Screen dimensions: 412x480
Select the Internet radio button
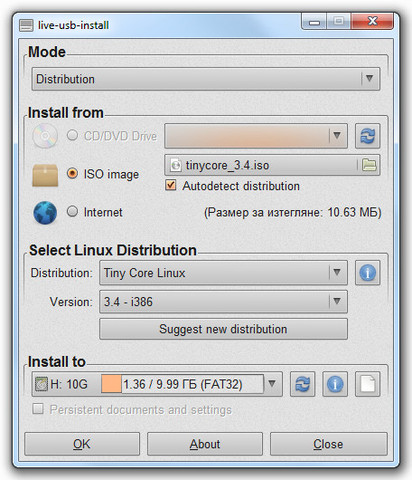pyautogui.click(x=72, y=211)
